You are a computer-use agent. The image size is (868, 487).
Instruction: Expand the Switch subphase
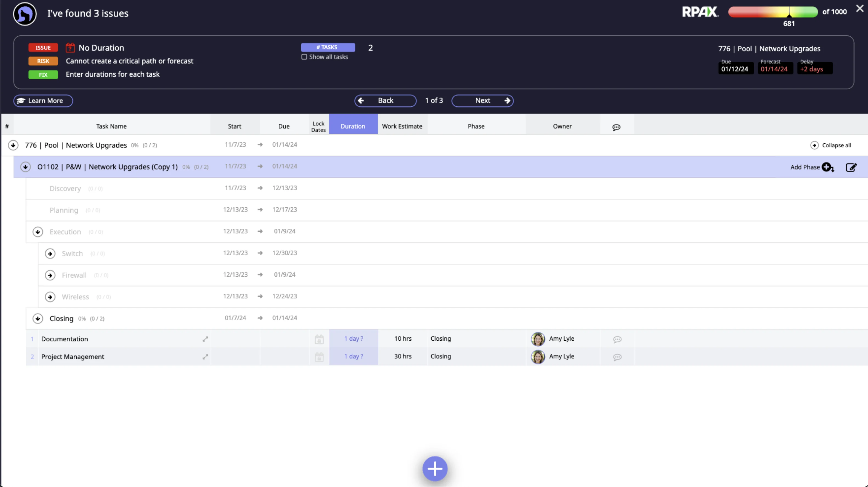tap(50, 254)
